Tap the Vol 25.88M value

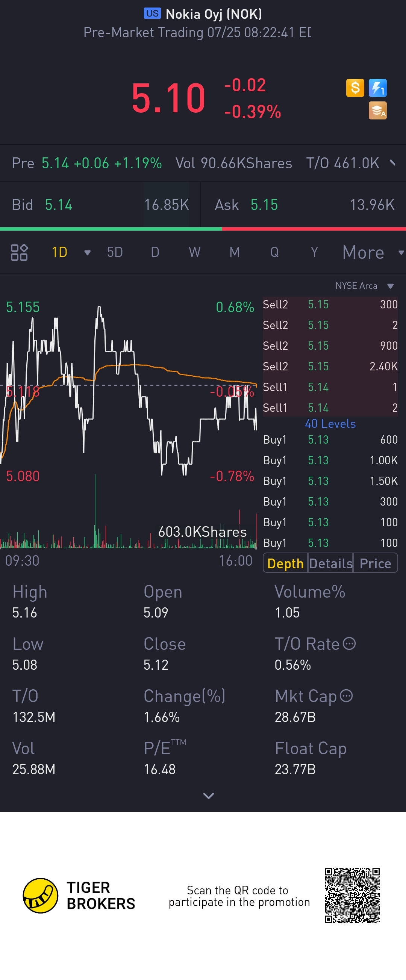(34, 769)
